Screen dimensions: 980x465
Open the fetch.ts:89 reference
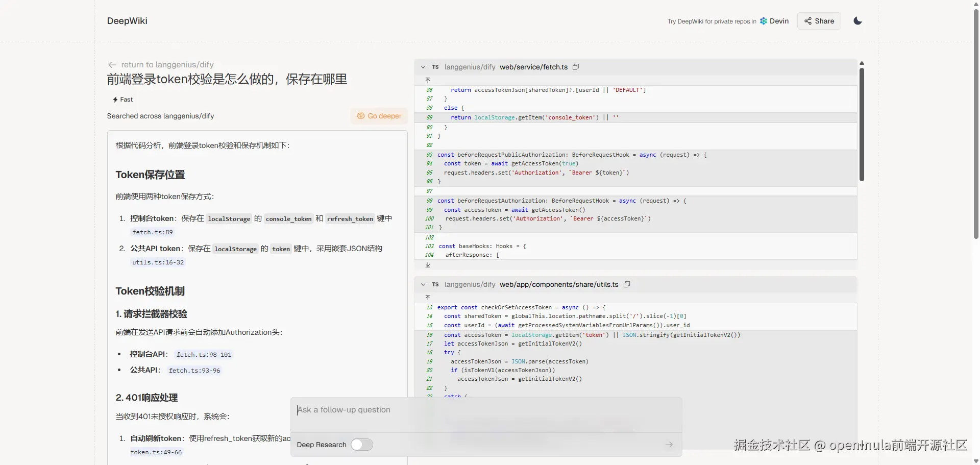[153, 232]
